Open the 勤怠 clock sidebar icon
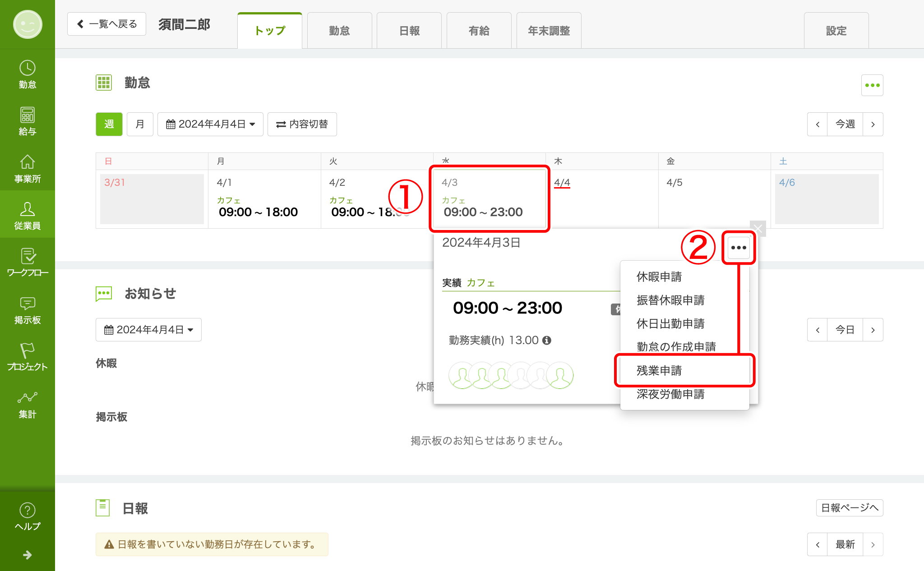924x571 pixels. (28, 74)
